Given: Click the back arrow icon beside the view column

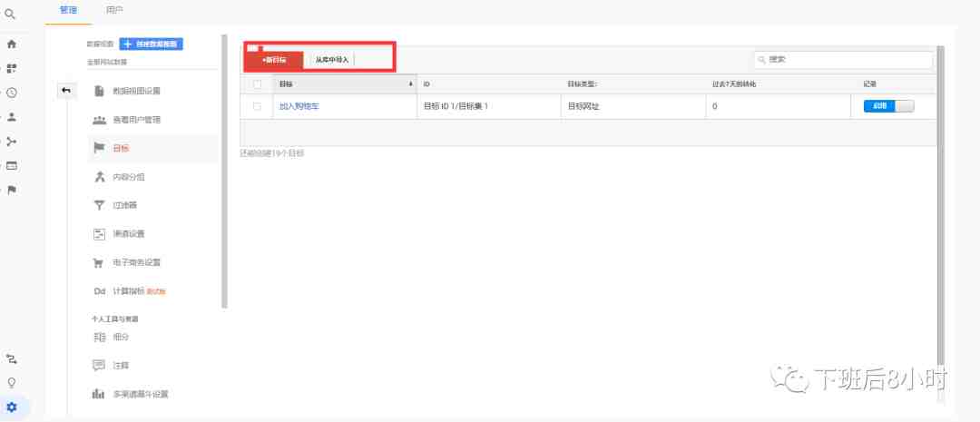Looking at the screenshot, I should pos(66,91).
